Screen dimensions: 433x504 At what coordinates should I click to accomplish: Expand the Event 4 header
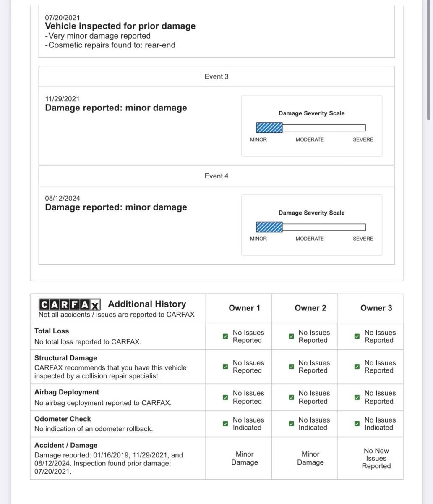(x=216, y=176)
